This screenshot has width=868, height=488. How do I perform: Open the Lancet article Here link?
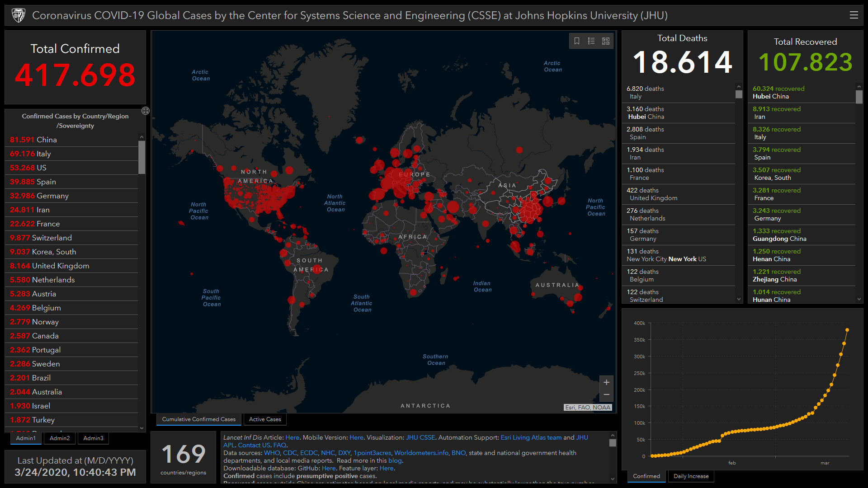(x=292, y=437)
